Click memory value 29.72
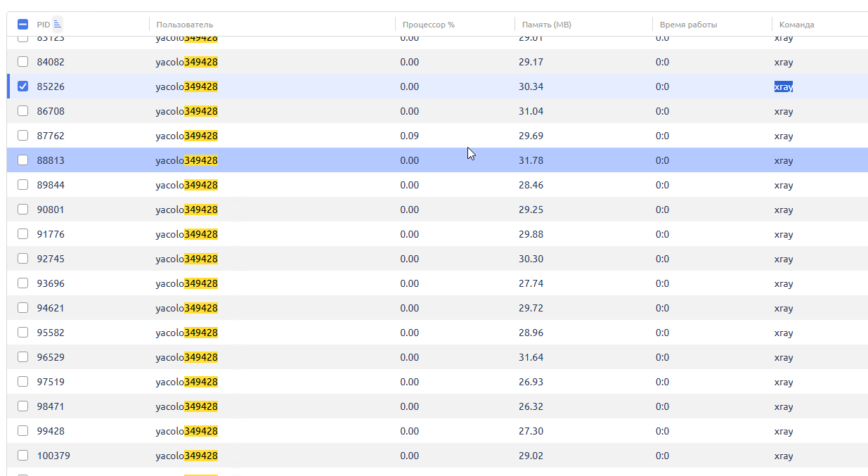868x476 pixels. pyautogui.click(x=531, y=308)
